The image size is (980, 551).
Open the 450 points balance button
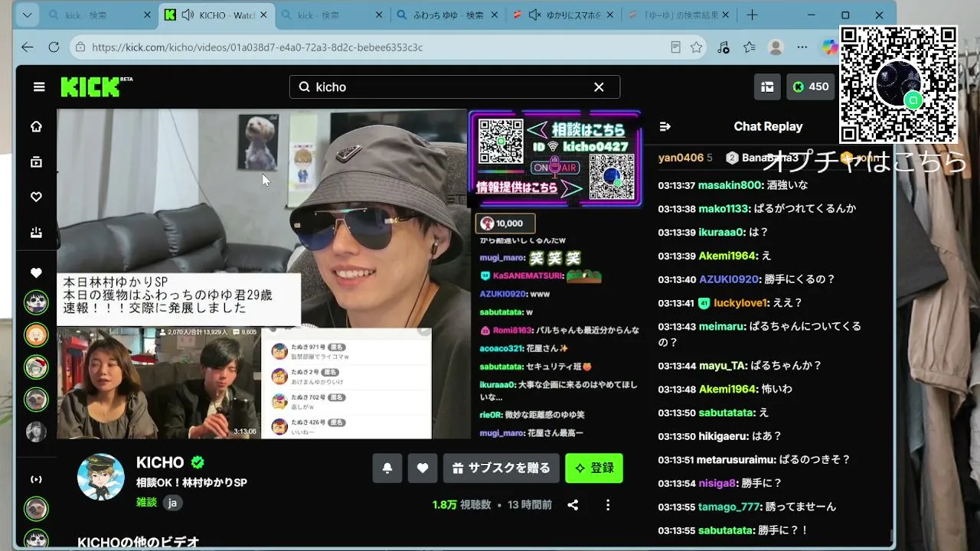click(x=811, y=87)
